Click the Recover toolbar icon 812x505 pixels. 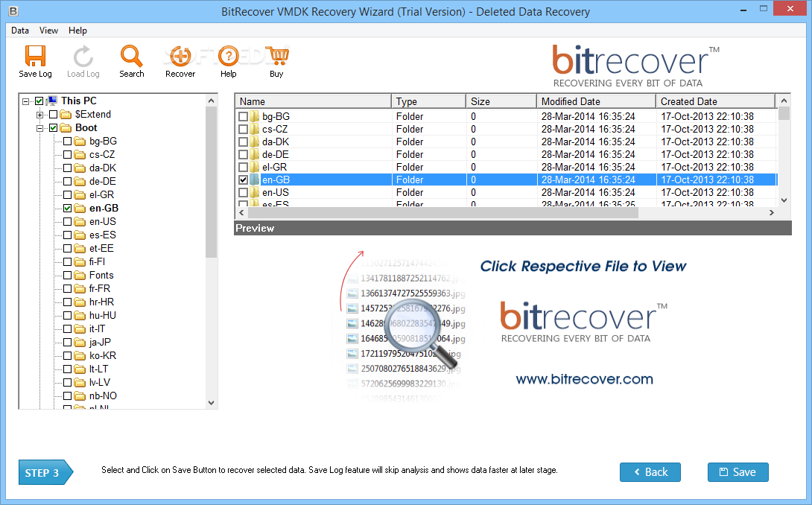pyautogui.click(x=180, y=56)
